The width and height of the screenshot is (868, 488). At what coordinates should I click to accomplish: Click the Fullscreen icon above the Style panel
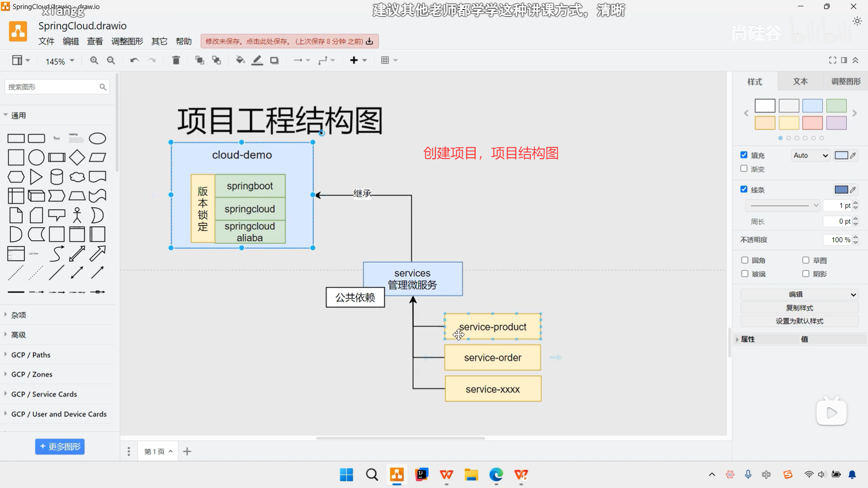pos(833,60)
